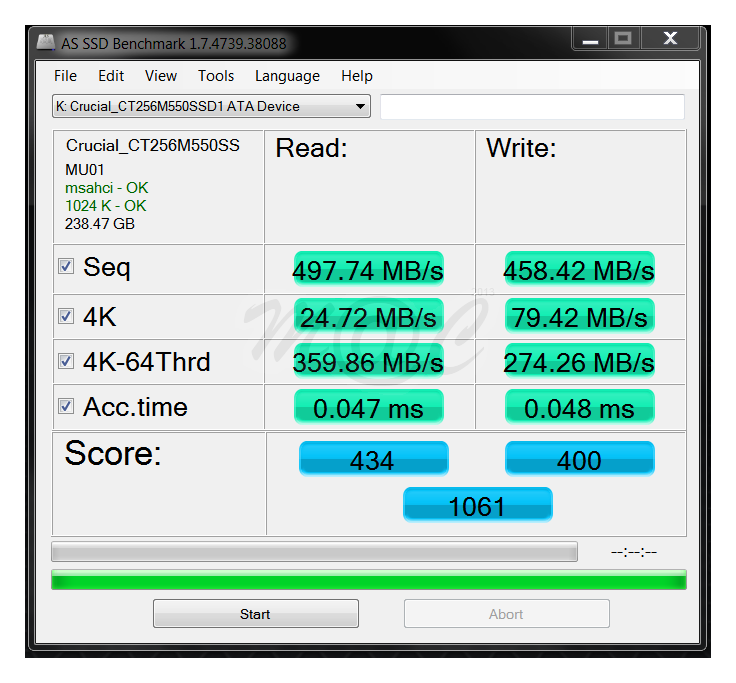This screenshot has width=736, height=683.
Task: Toggle the 4K-64Thrd test checkbox
Action: (66, 361)
